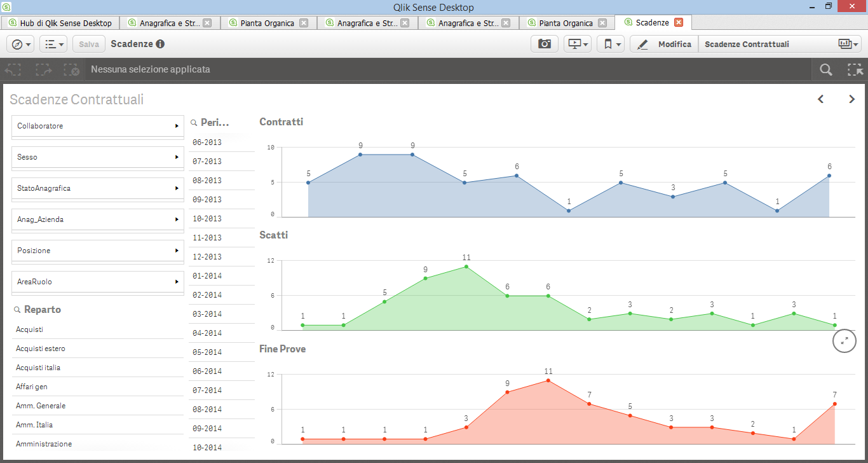Select period 12-2013
This screenshot has height=463, width=868.
pos(221,257)
